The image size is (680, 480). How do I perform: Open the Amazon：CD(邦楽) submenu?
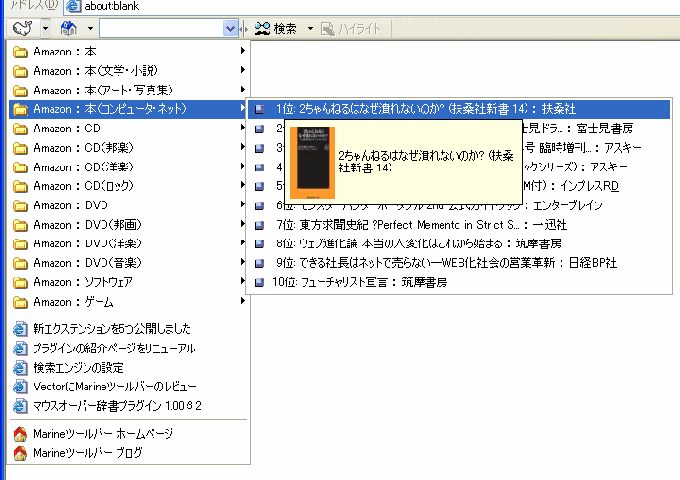coord(129,147)
